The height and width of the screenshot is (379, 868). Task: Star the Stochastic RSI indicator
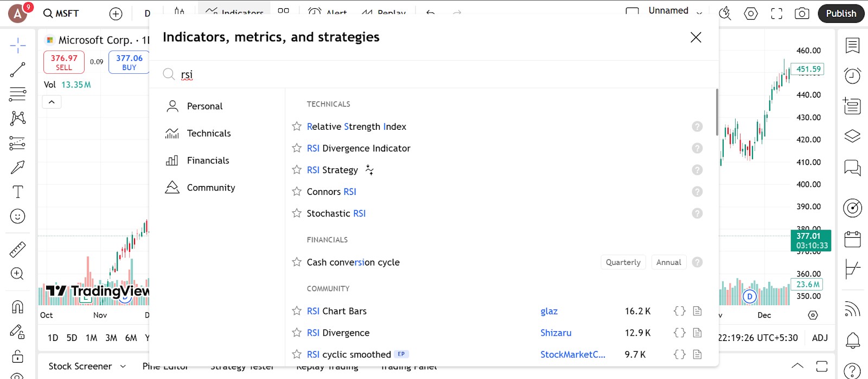point(297,213)
